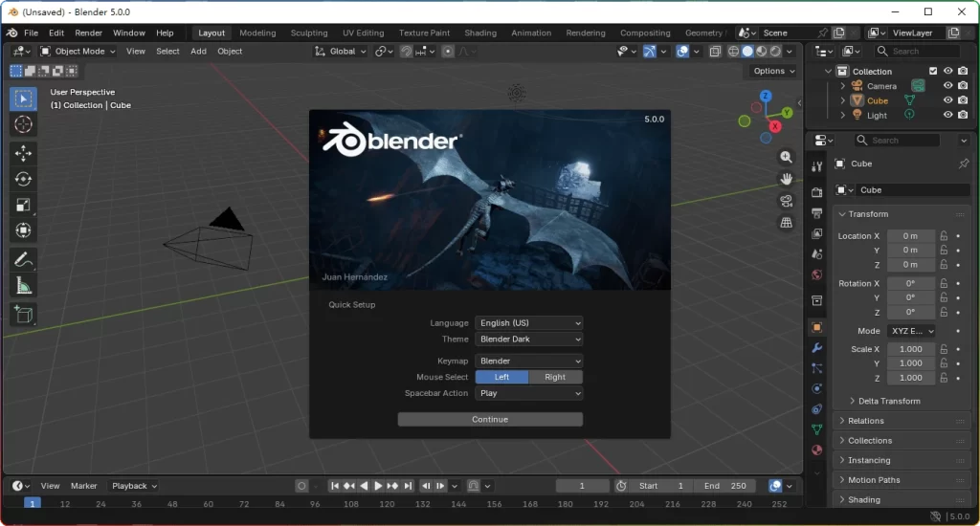The image size is (980, 526).
Task: Switch to the Shading workspace tab
Action: [x=480, y=33]
